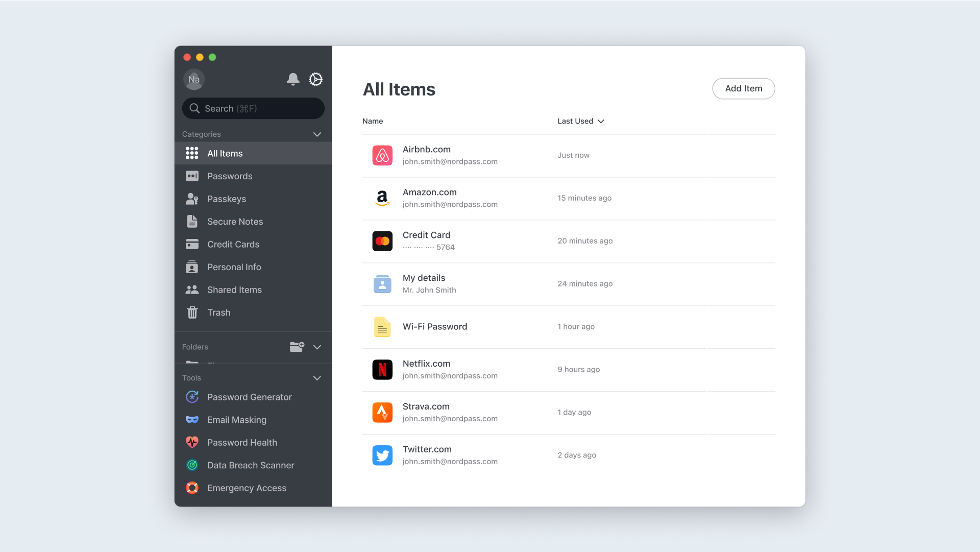Open Password Health tool
The width and height of the screenshot is (980, 552).
click(241, 442)
